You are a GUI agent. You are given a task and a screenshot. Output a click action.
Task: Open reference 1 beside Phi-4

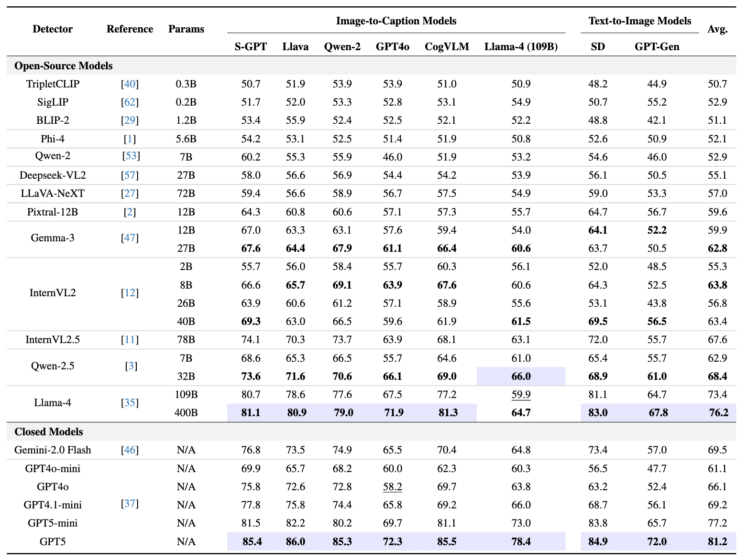130,139
